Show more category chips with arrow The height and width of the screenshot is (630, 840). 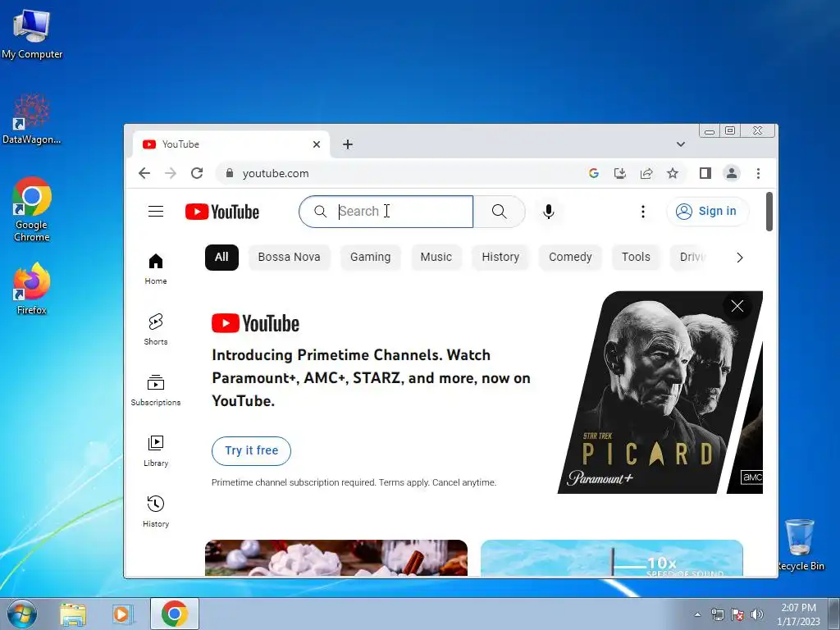point(739,258)
